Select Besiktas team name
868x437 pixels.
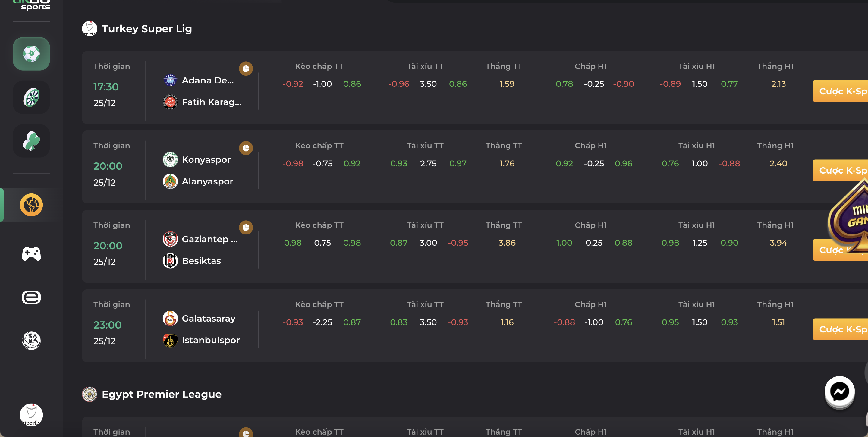click(202, 261)
